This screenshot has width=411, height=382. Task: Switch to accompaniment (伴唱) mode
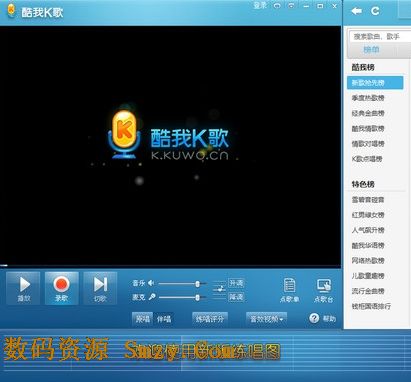[x=164, y=319]
